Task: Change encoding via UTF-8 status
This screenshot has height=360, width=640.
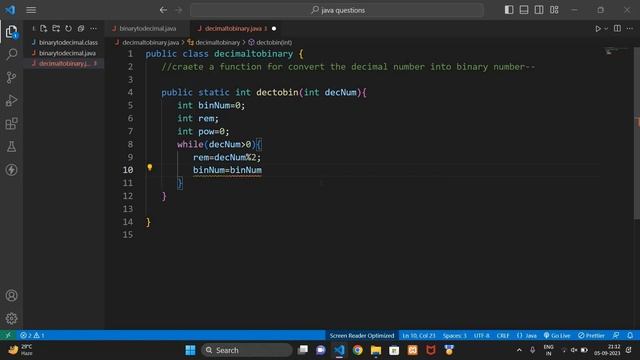Action: click(482, 336)
